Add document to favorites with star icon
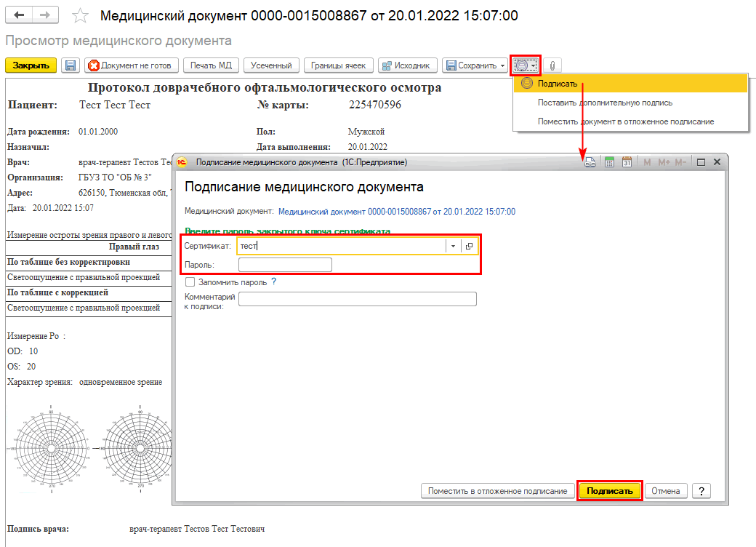The image size is (756, 547). pos(81,16)
